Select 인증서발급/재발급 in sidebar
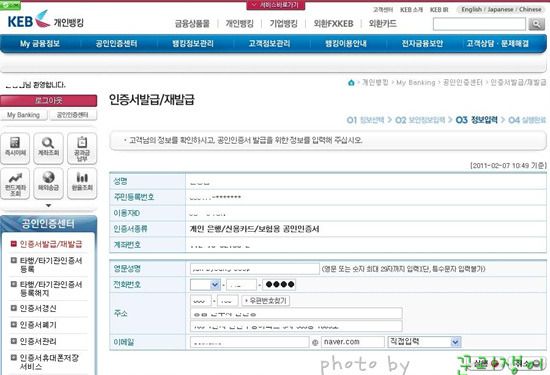Screen dimensions: 550x375 51,244
